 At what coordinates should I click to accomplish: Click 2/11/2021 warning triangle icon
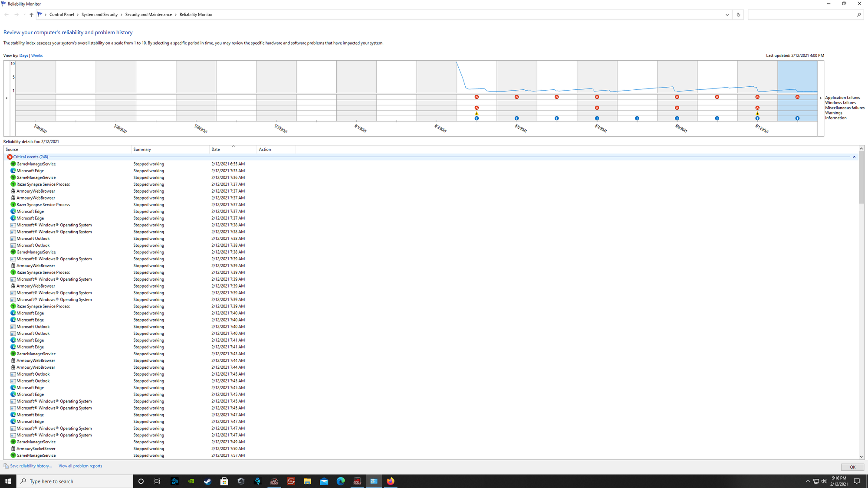point(757,113)
